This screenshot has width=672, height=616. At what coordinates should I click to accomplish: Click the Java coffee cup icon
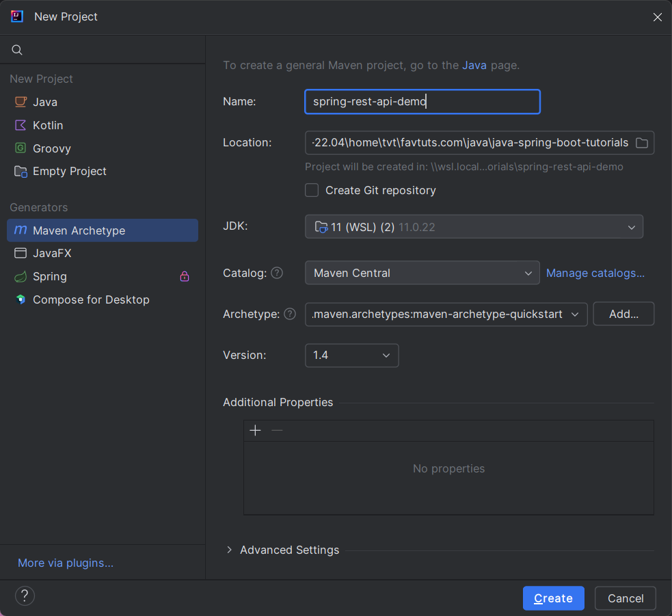(21, 102)
